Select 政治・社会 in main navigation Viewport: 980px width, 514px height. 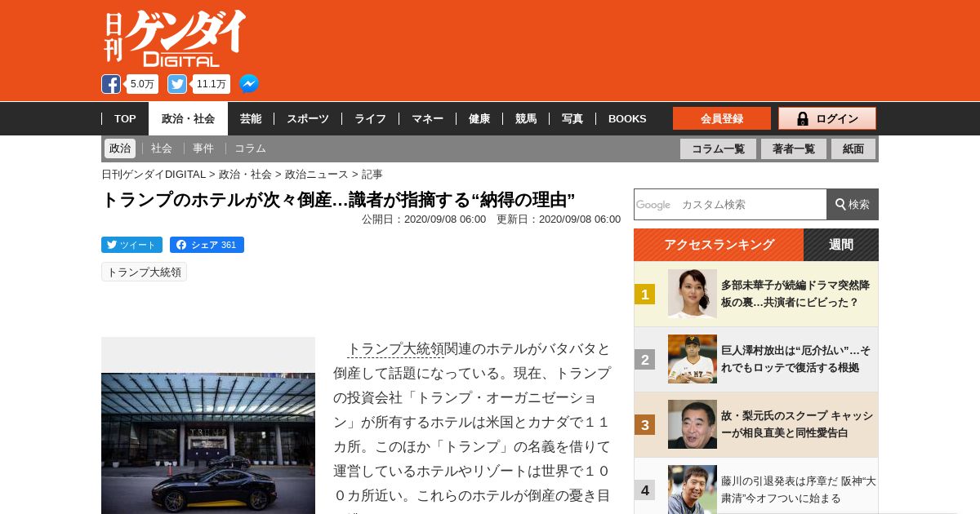pos(188,118)
